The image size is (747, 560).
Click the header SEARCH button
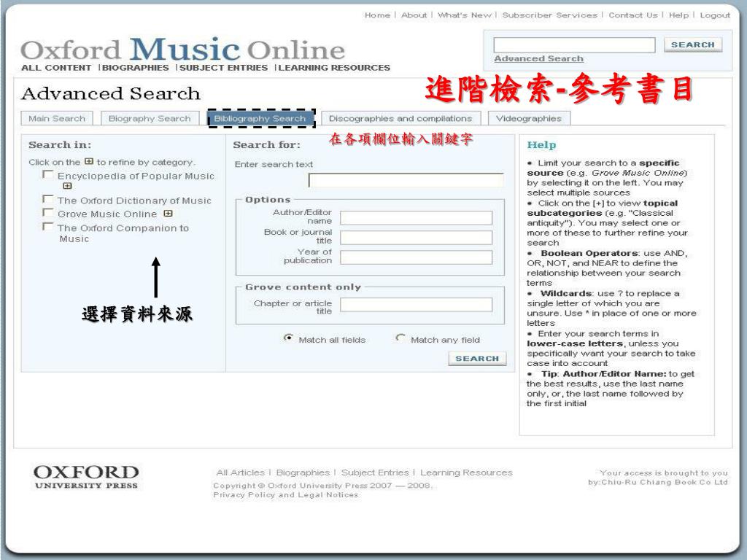pos(693,44)
